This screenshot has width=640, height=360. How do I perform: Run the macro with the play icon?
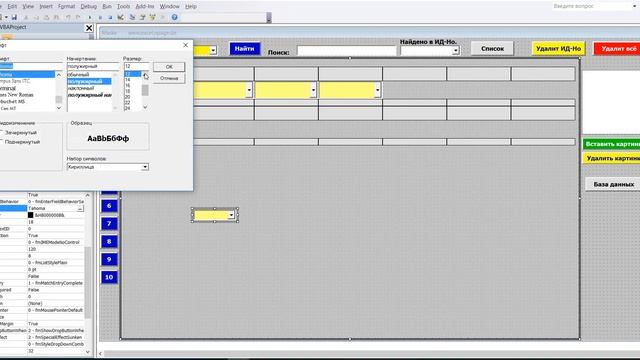coord(89,17)
